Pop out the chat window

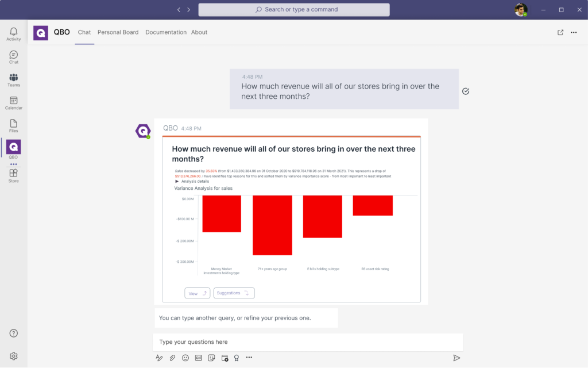coord(560,32)
